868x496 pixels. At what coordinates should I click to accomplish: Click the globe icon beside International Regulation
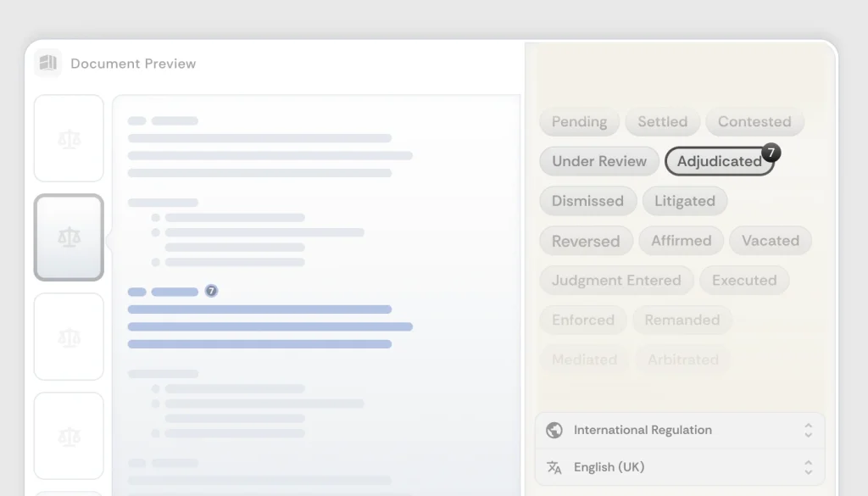tap(554, 430)
